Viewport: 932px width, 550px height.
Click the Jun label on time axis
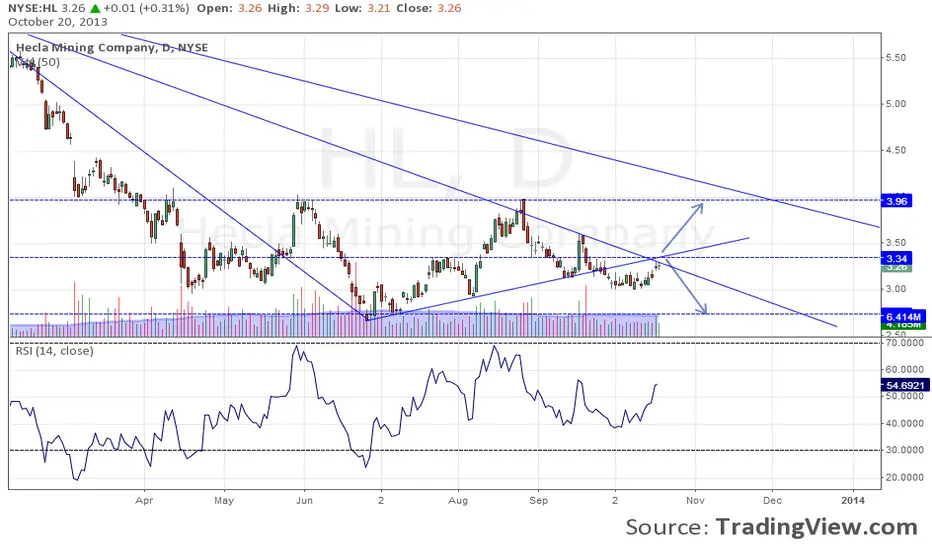pos(304,501)
